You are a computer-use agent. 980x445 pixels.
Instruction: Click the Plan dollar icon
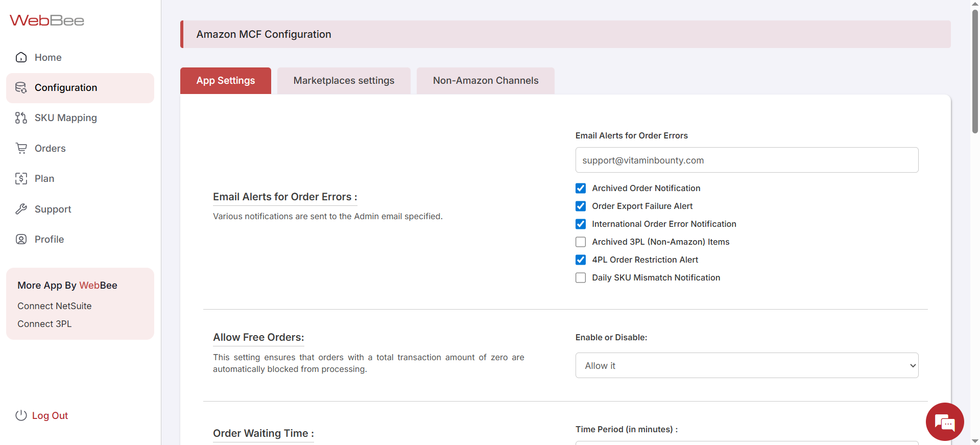coord(21,179)
